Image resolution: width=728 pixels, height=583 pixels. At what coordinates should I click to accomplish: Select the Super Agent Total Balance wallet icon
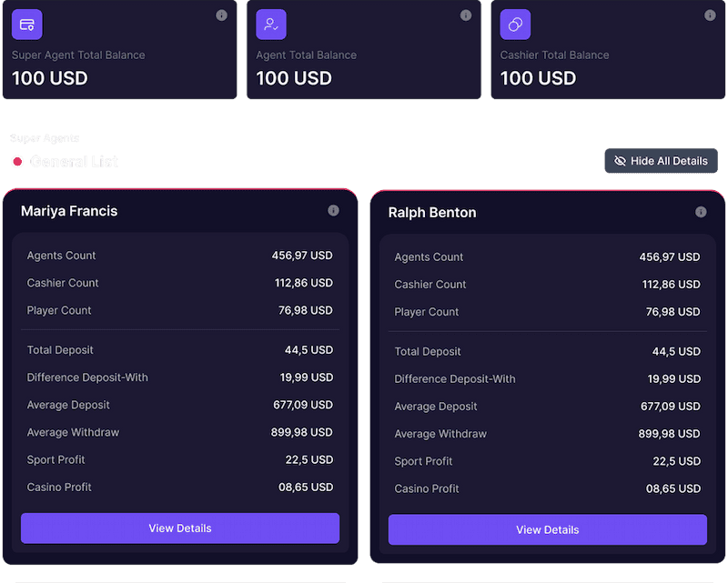(x=26, y=24)
